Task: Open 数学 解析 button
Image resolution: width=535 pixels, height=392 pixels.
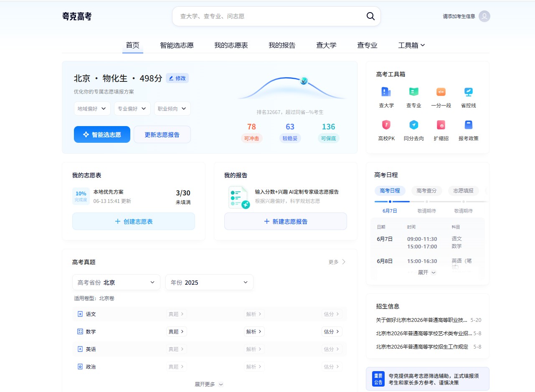Action: [254, 331]
